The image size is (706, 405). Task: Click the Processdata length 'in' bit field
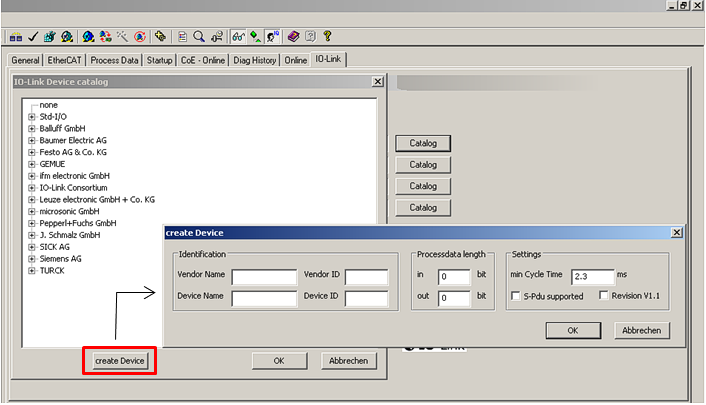[454, 277]
